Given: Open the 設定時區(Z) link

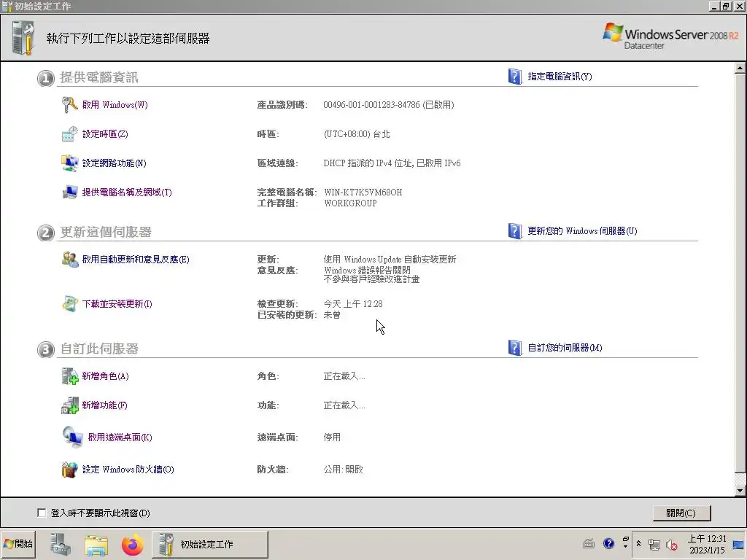Looking at the screenshot, I should point(105,134).
